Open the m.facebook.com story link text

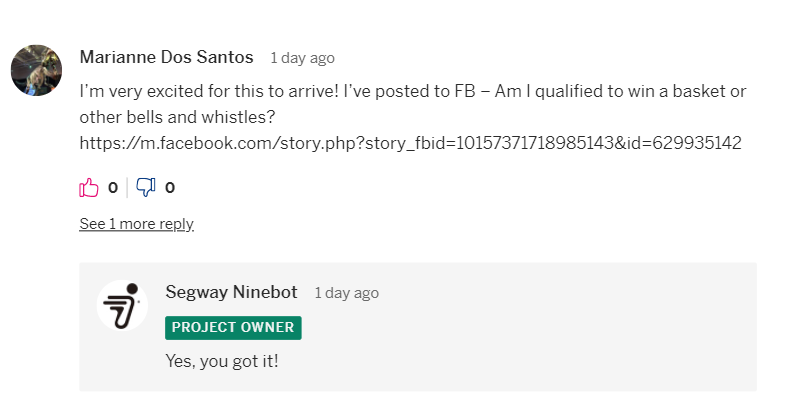coord(411,143)
